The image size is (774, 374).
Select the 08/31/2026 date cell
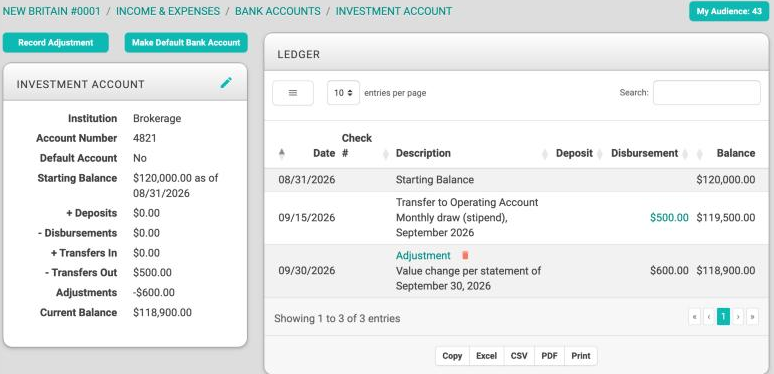point(307,180)
